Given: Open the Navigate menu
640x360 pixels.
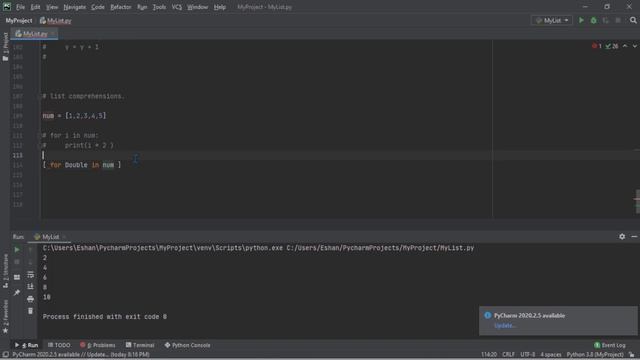Looking at the screenshot, I should pyautogui.click(x=75, y=7).
